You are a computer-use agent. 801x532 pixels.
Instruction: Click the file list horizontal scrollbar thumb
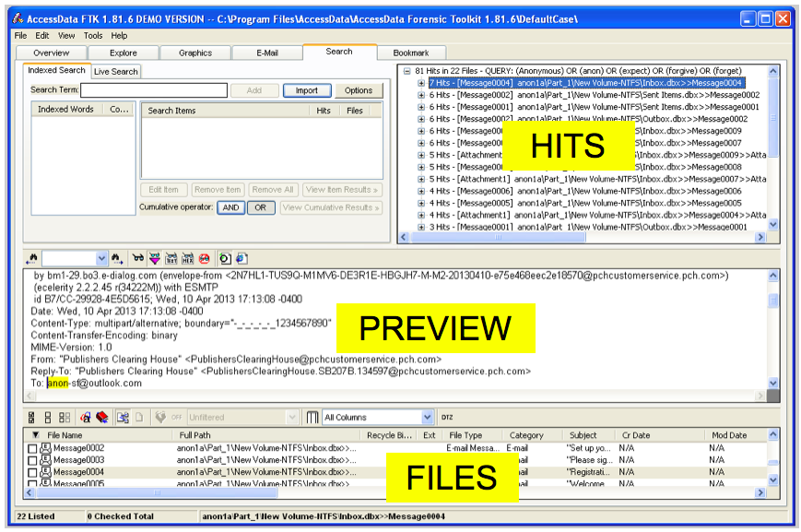pos(157,492)
